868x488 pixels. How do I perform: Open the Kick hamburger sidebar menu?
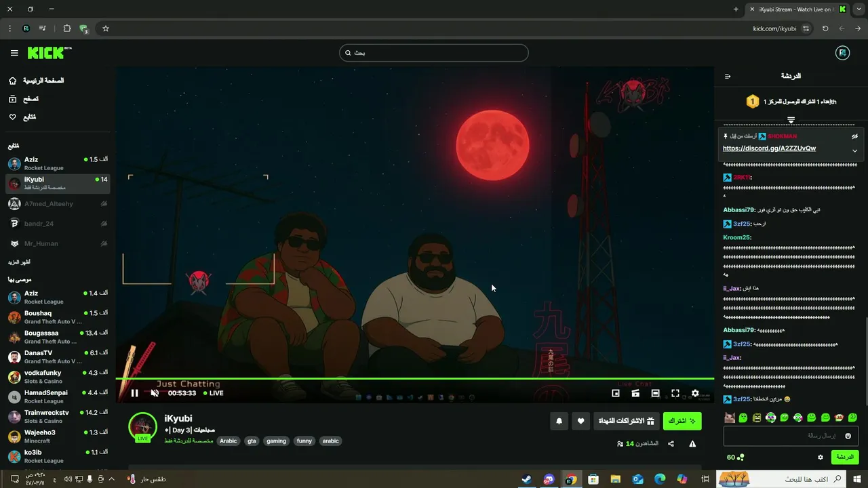coord(14,53)
